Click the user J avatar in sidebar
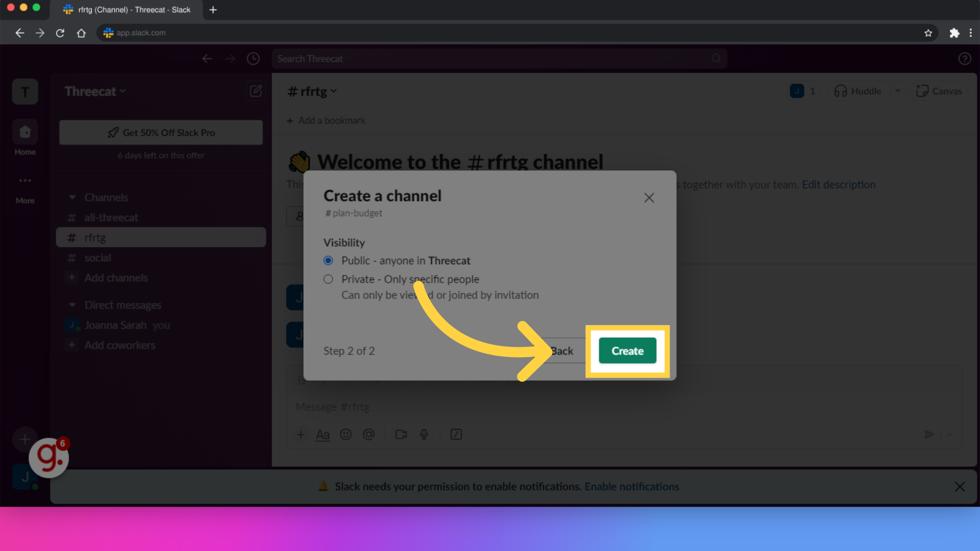 pyautogui.click(x=25, y=477)
